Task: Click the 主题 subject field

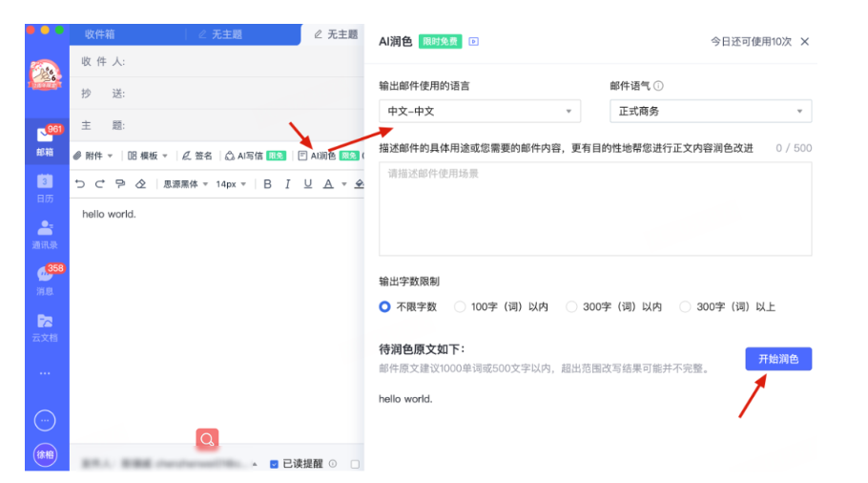Action: (217, 126)
